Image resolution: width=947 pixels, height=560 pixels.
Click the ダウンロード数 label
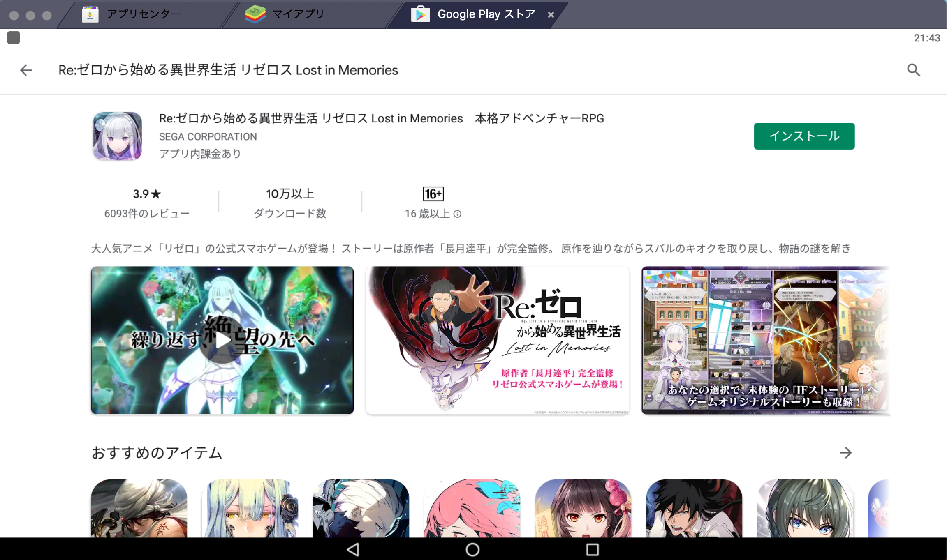(x=290, y=214)
